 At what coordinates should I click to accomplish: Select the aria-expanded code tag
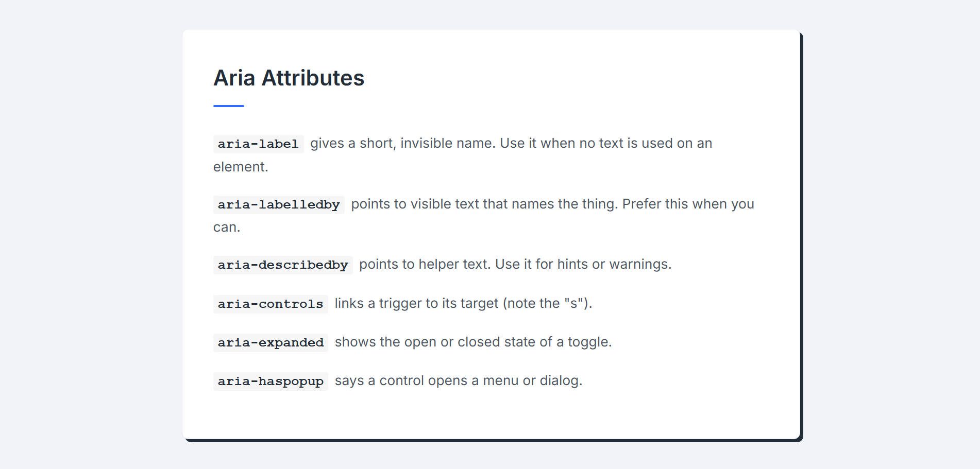(271, 343)
